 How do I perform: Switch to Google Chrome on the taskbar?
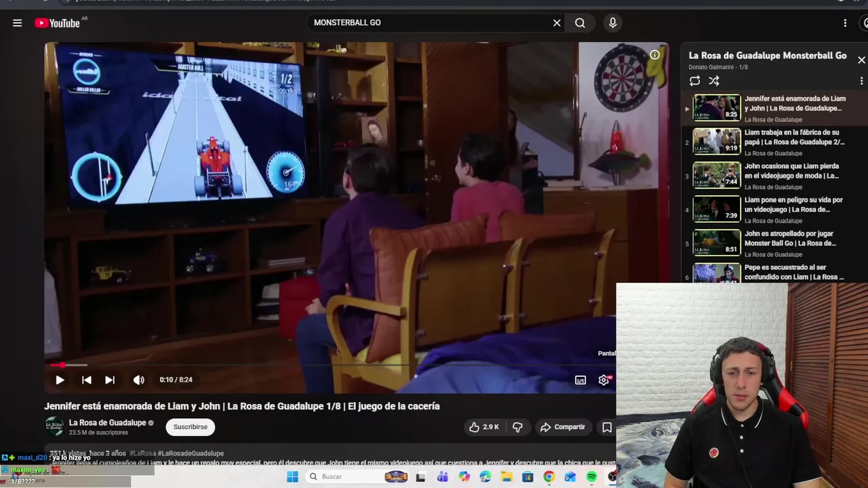549,476
